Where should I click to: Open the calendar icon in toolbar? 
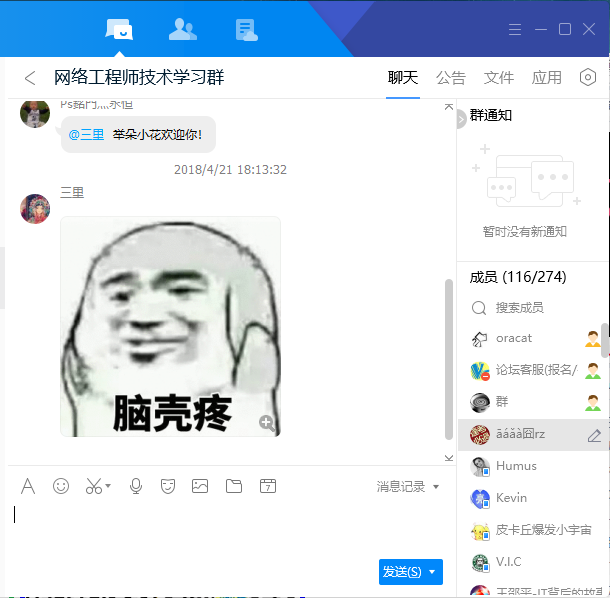coord(268,486)
